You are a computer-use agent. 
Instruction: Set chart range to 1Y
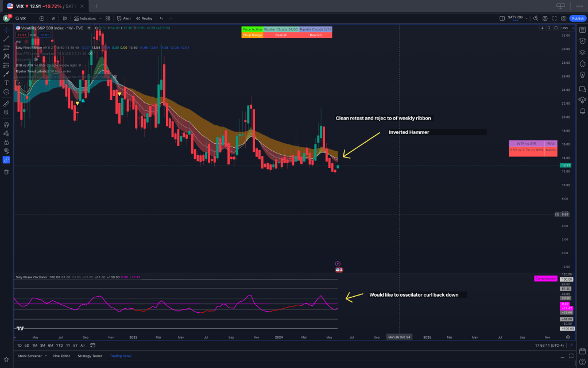(68, 345)
